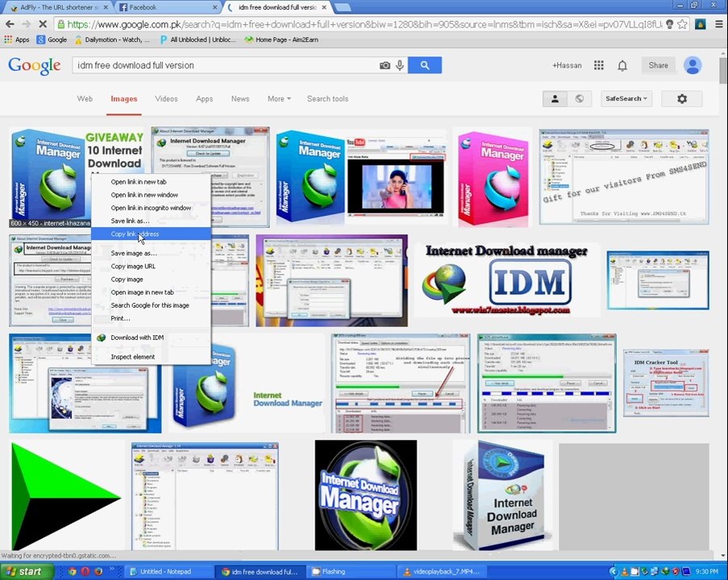Bookmark page with star icon
The image size is (728, 580).
click(x=682, y=24)
